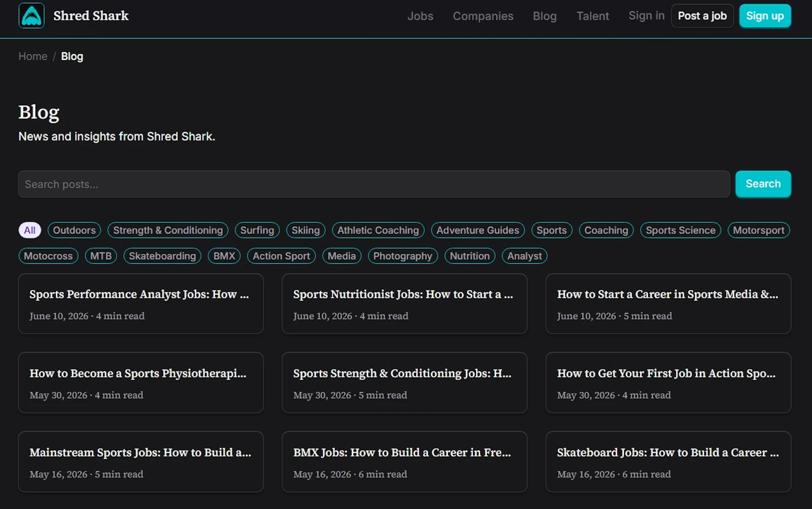Open Sports Nutritionist Jobs post card
This screenshot has height=509, width=812.
[404, 304]
